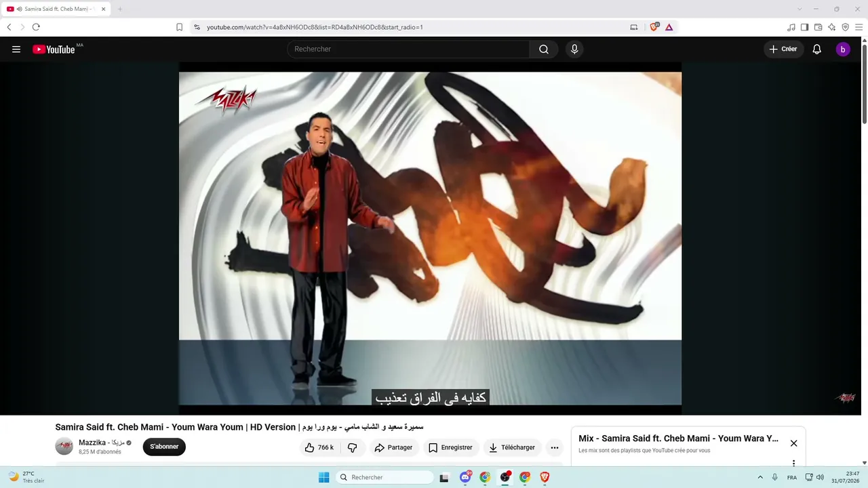
Task: Click the video title text
Action: tap(239, 427)
